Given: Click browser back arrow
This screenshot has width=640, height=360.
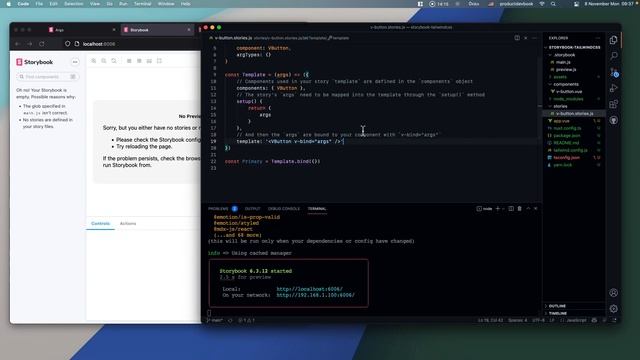Looking at the screenshot, I should [18, 44].
